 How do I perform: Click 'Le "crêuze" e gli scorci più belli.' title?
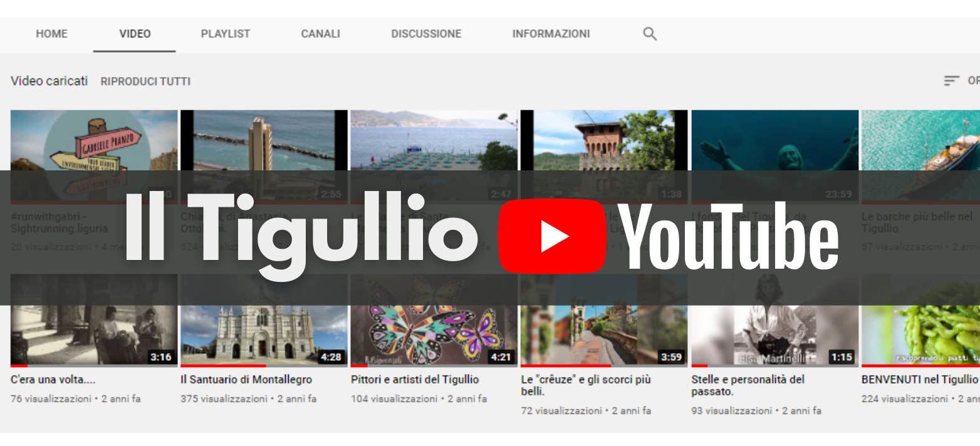586,385
